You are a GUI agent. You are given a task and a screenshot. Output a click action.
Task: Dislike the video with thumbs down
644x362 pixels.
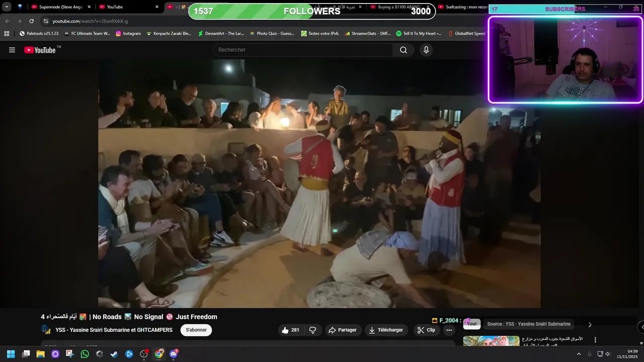[312, 330]
